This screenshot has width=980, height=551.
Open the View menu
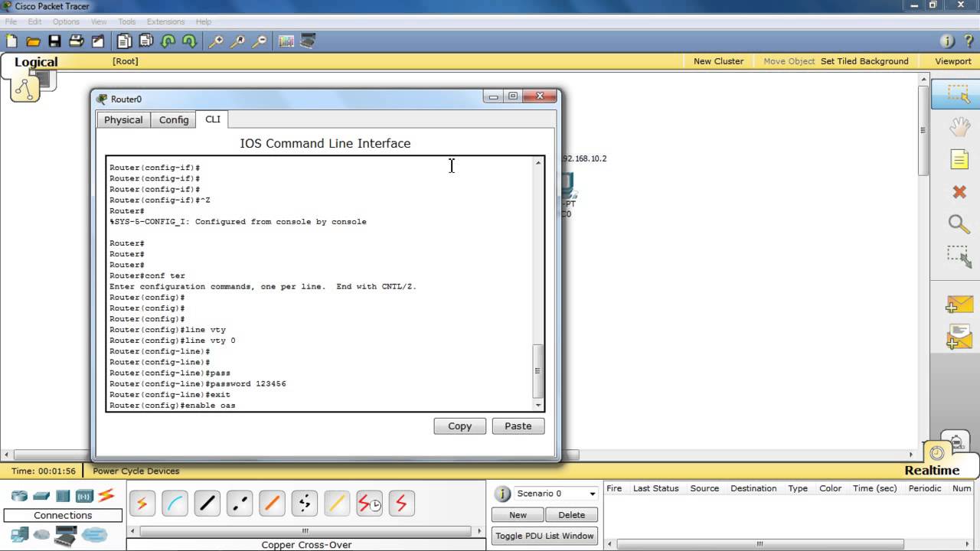pos(99,21)
